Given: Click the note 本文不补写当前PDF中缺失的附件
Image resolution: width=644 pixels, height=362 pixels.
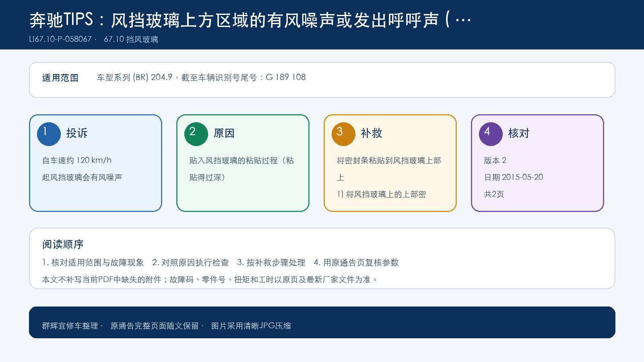Looking at the screenshot, I should pyautogui.click(x=102, y=279).
